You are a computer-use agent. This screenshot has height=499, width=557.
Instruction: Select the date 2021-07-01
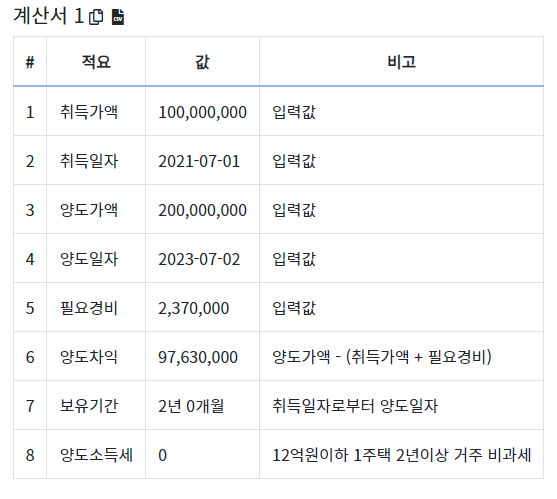[x=199, y=161]
